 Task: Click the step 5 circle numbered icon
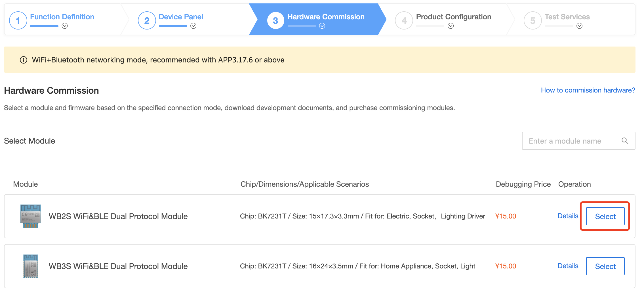pyautogui.click(x=533, y=20)
